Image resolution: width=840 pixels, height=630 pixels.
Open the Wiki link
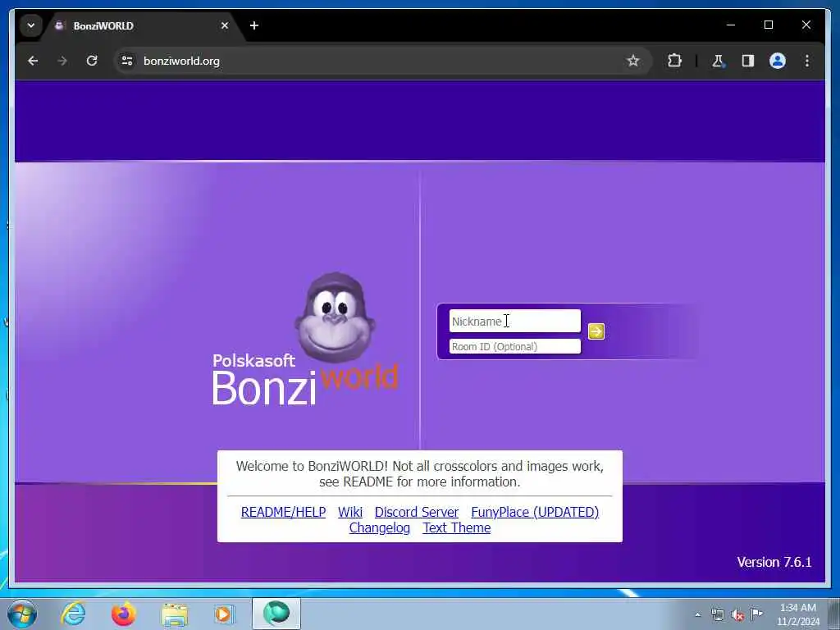click(x=350, y=512)
